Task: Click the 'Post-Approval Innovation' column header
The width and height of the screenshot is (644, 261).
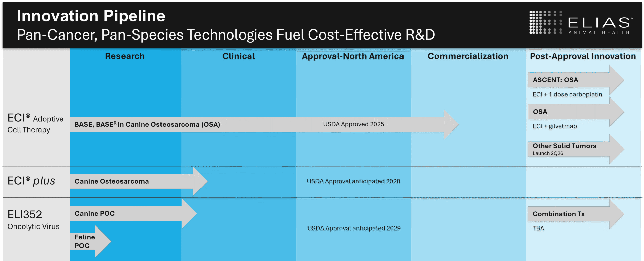Action: tap(583, 56)
